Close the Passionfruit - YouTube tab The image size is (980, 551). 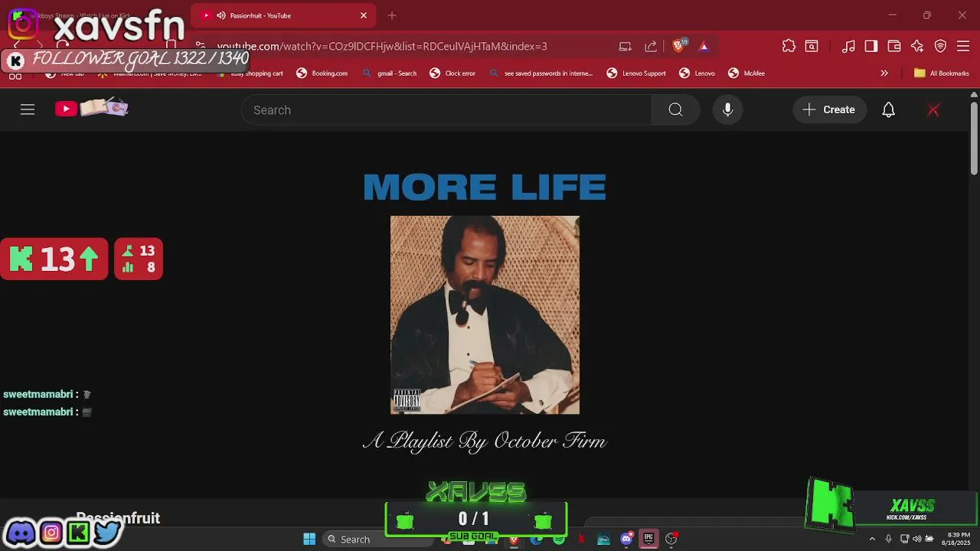tap(364, 15)
